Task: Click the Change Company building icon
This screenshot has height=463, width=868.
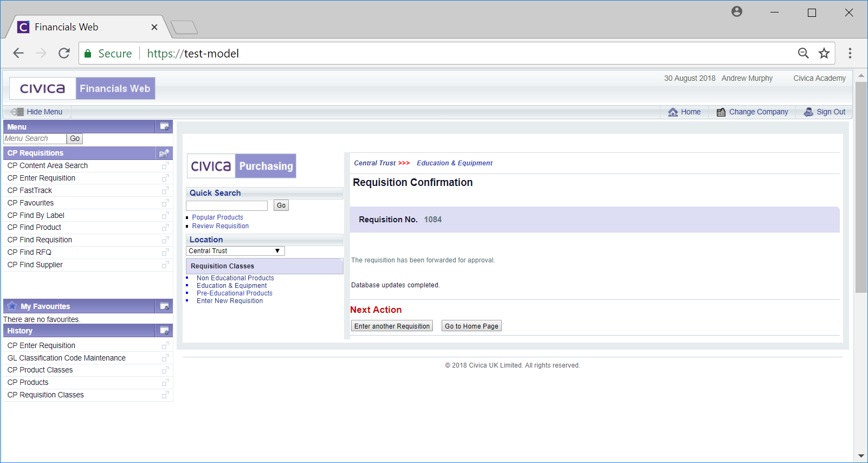Action: (721, 112)
